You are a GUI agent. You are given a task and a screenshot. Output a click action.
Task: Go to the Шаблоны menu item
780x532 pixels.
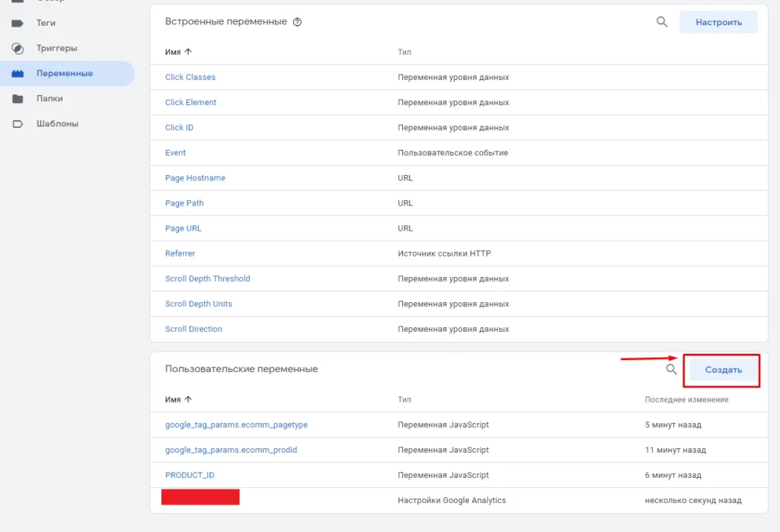(57, 124)
